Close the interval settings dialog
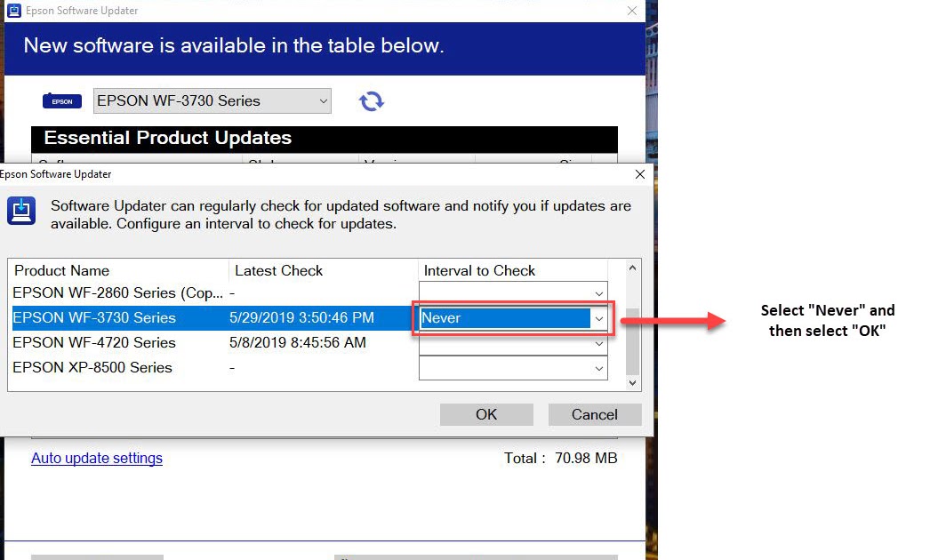The width and height of the screenshot is (938, 560). pyautogui.click(x=639, y=174)
